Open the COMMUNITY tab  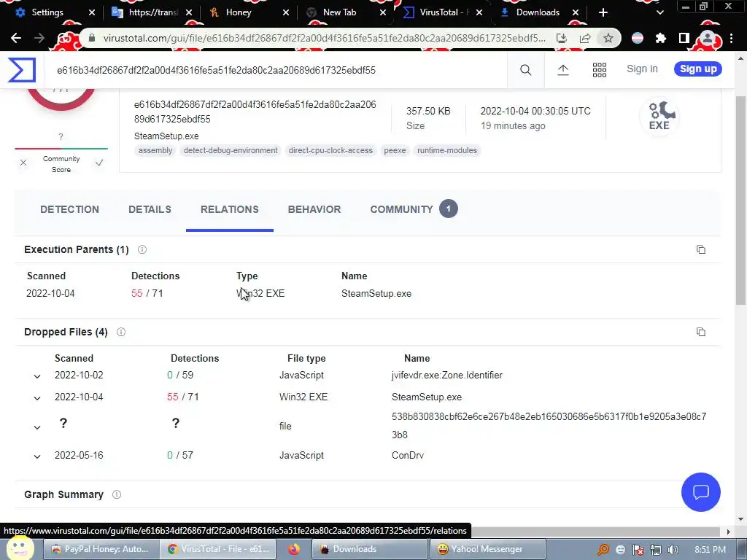click(414, 209)
